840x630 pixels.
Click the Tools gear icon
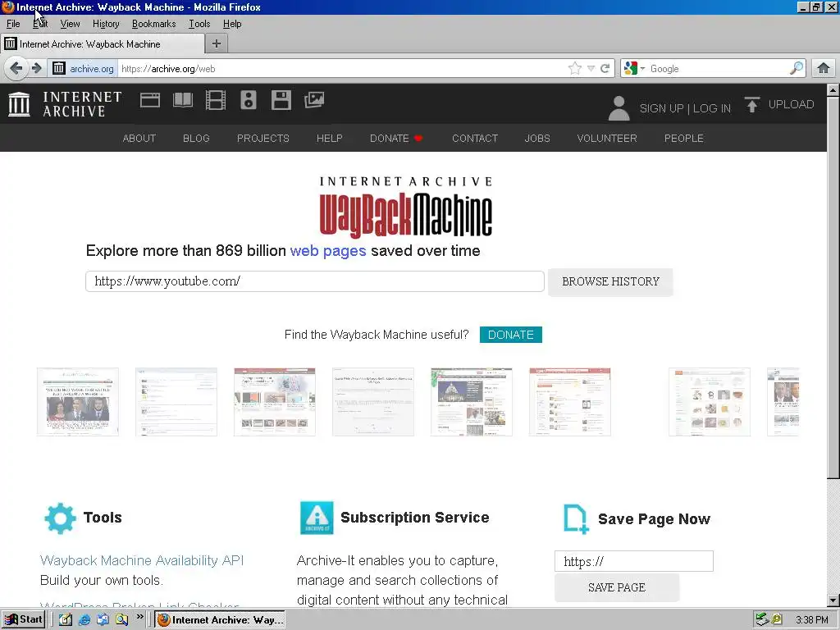tap(60, 518)
